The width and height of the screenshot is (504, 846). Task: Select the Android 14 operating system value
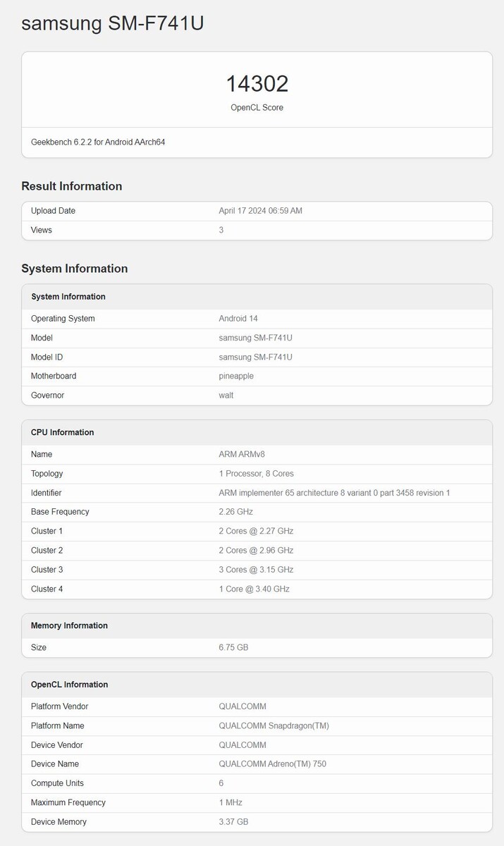click(238, 319)
